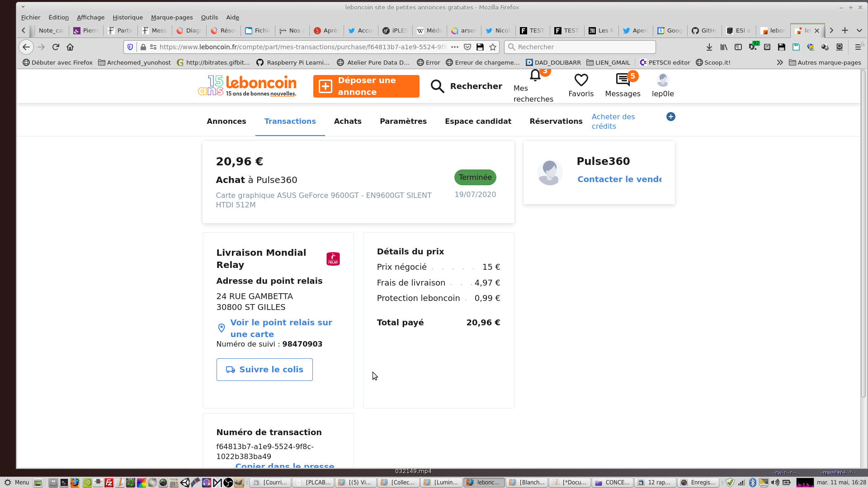Show more bookmarks chevron
This screenshot has width=868, height=488.
tap(780, 63)
